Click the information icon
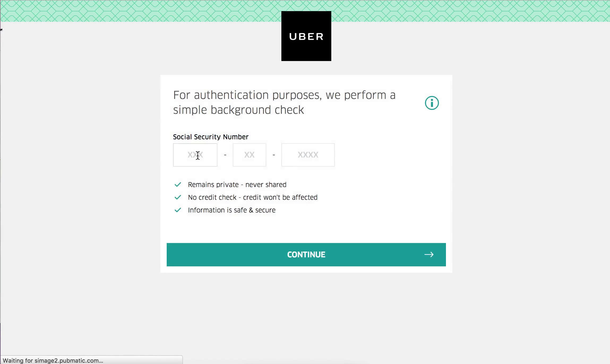The width and height of the screenshot is (610, 364). [431, 103]
